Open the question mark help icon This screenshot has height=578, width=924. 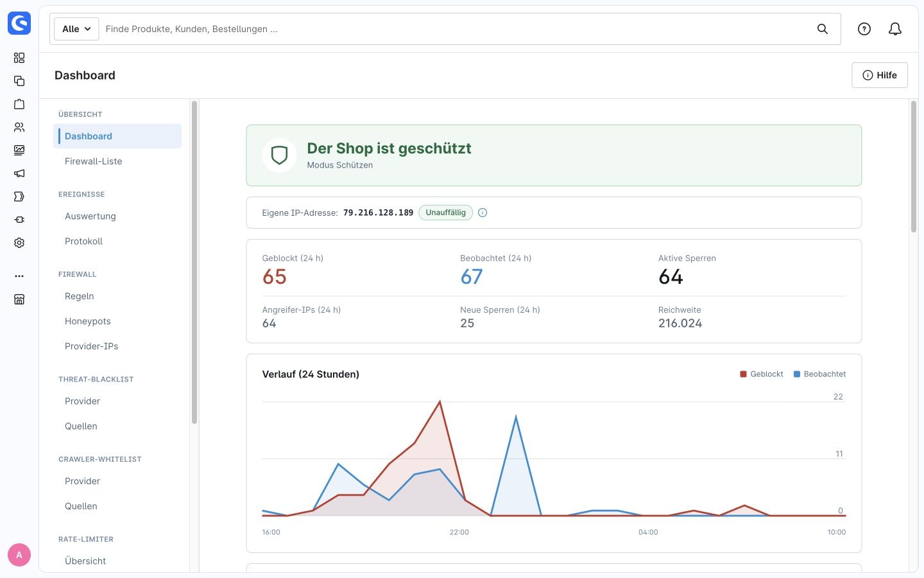[x=864, y=29]
